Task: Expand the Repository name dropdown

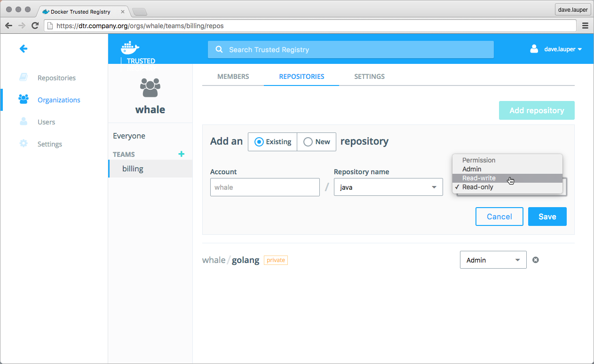Action: point(388,187)
